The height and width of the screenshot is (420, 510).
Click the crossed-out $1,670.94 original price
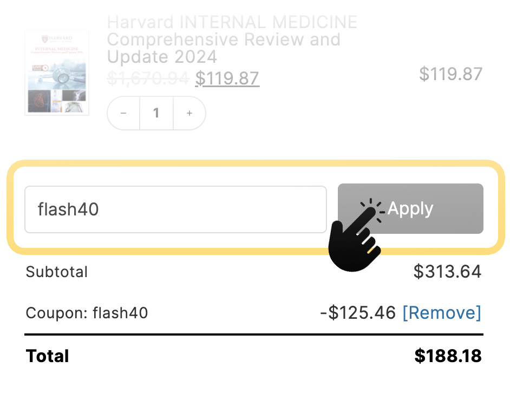click(x=148, y=78)
